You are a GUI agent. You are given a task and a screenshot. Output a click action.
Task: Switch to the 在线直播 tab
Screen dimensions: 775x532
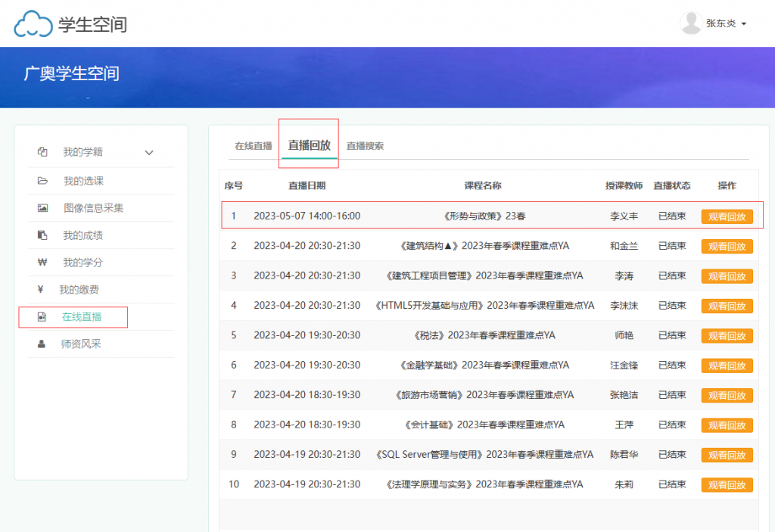pos(254,146)
